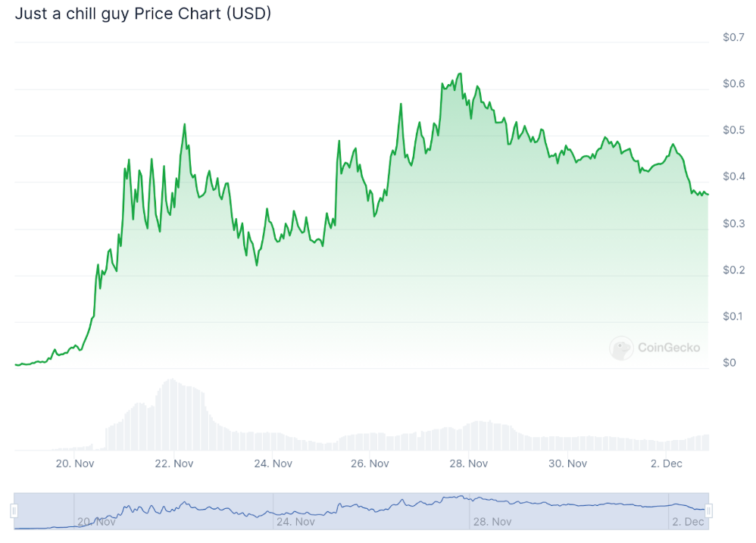Click the $0 price axis label
This screenshot has width=756, height=543.
click(729, 362)
